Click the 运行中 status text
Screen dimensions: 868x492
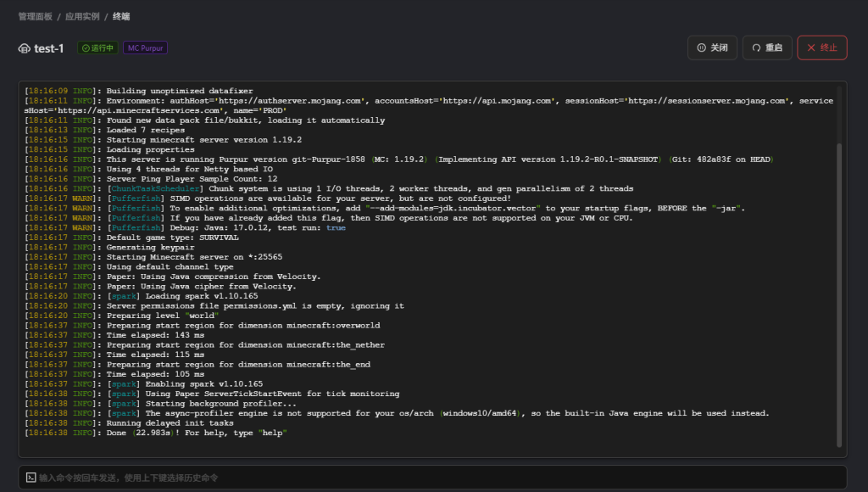(102, 48)
